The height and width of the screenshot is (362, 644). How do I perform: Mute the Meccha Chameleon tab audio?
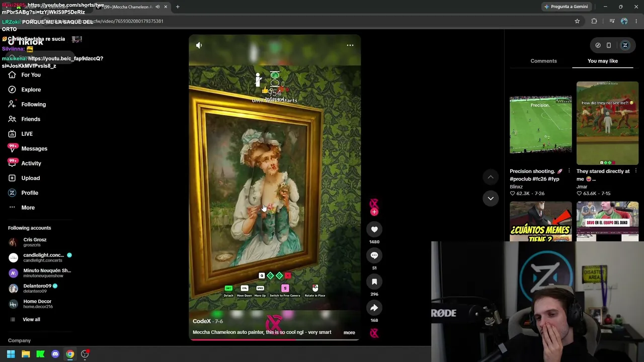point(157,7)
